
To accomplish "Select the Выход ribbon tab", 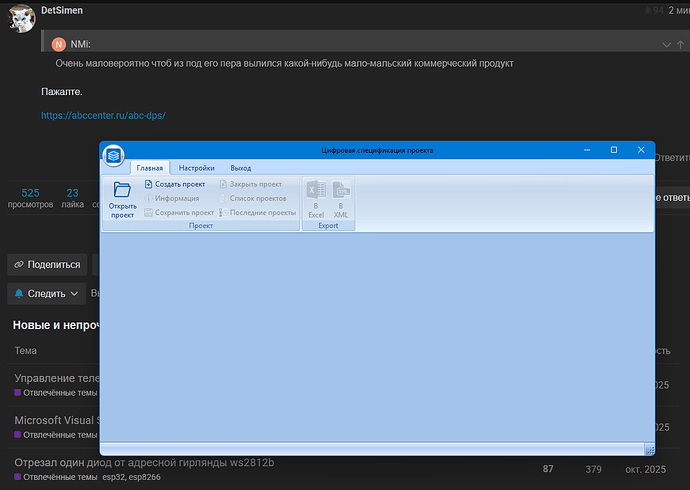I will [x=241, y=168].
